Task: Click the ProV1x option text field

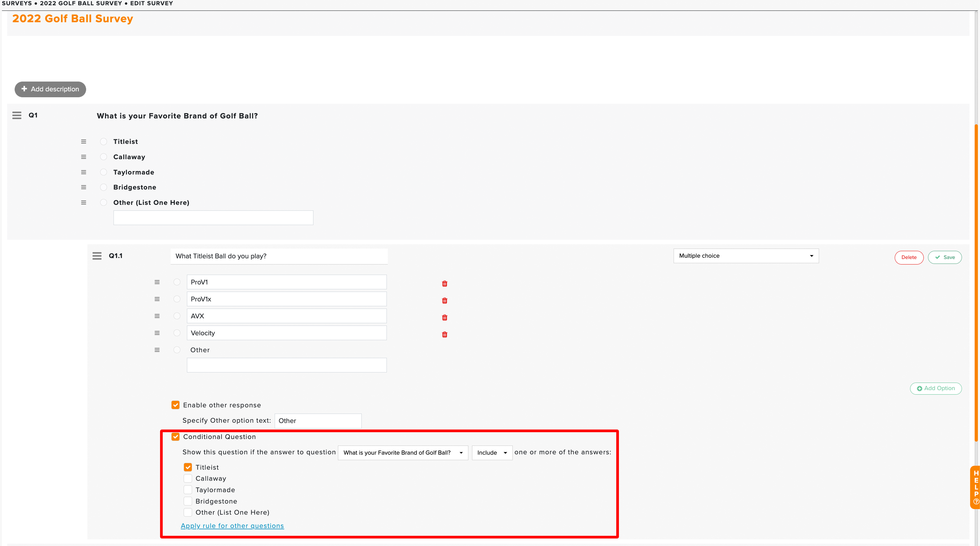Action: point(287,299)
